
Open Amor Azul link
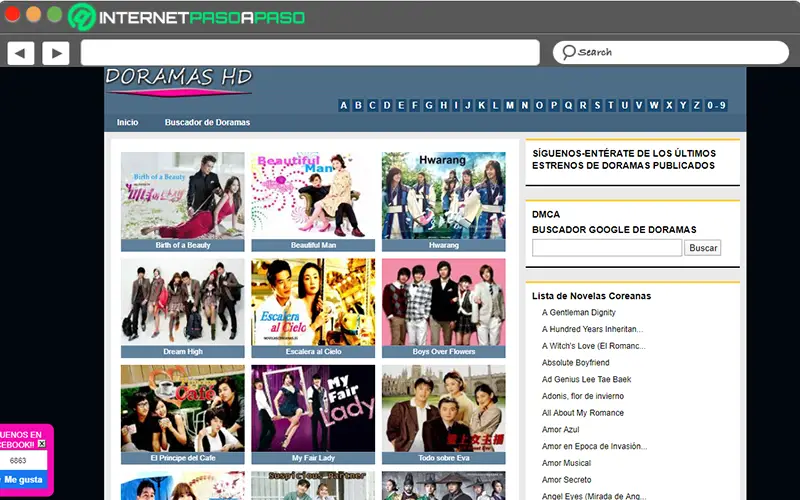(560, 430)
